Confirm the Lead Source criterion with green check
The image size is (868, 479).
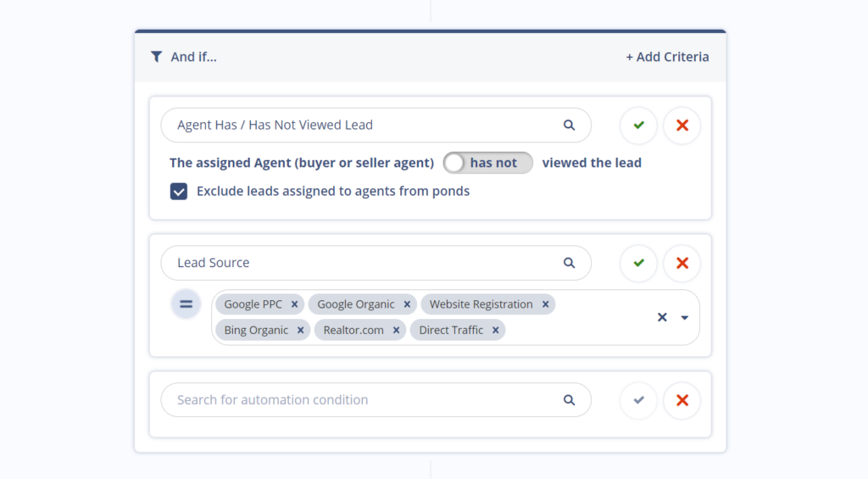[638, 264]
